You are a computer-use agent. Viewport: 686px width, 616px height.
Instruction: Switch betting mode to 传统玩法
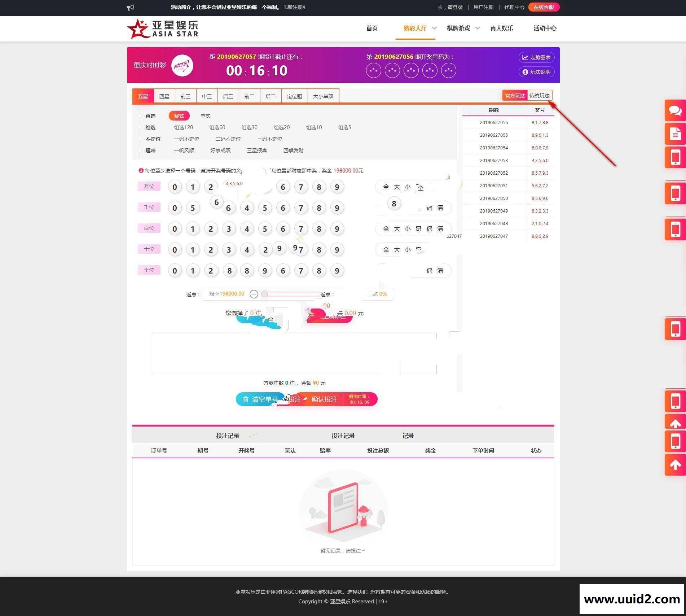tap(540, 95)
